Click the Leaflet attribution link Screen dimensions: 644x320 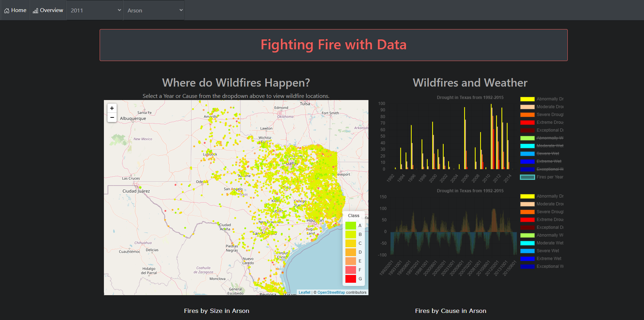(304, 292)
